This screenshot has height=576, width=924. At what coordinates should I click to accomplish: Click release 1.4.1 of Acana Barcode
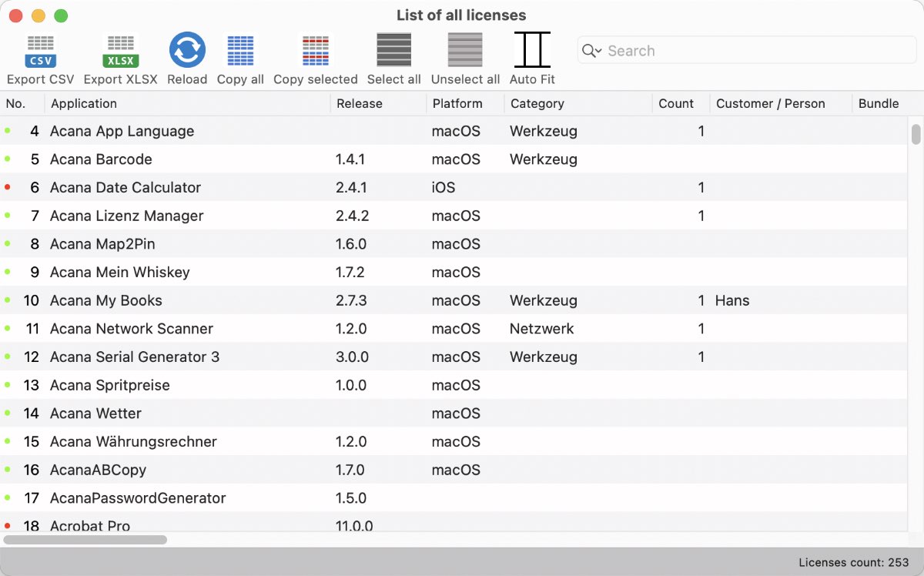[x=350, y=159]
